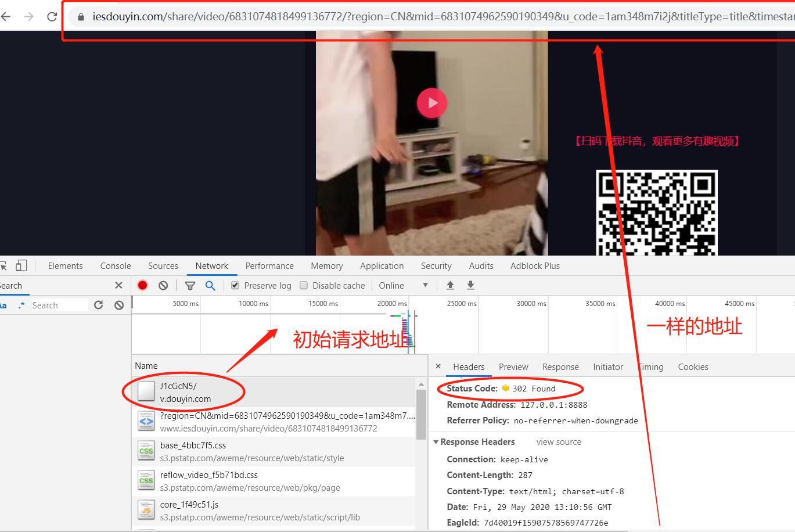Open the Preview details tab

[513, 366]
